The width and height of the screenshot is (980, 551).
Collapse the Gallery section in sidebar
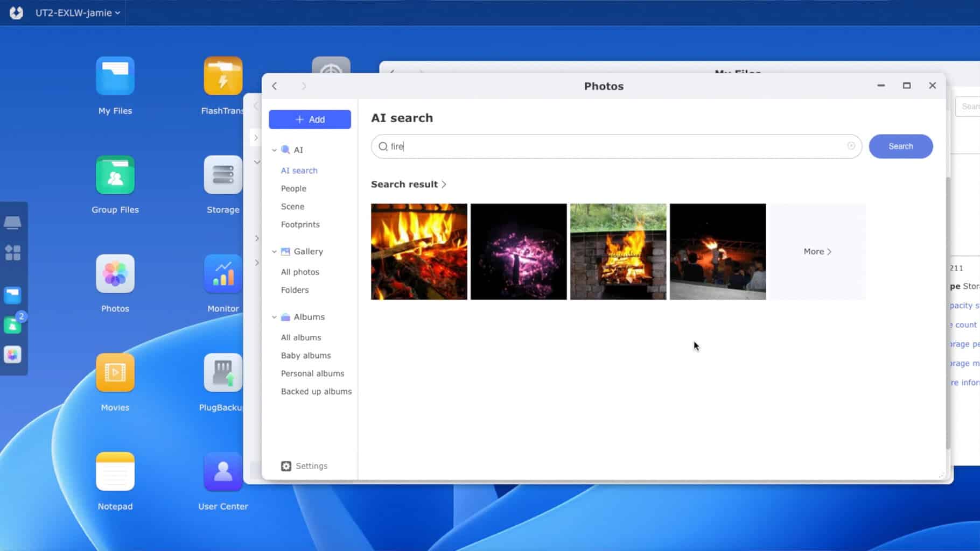274,251
